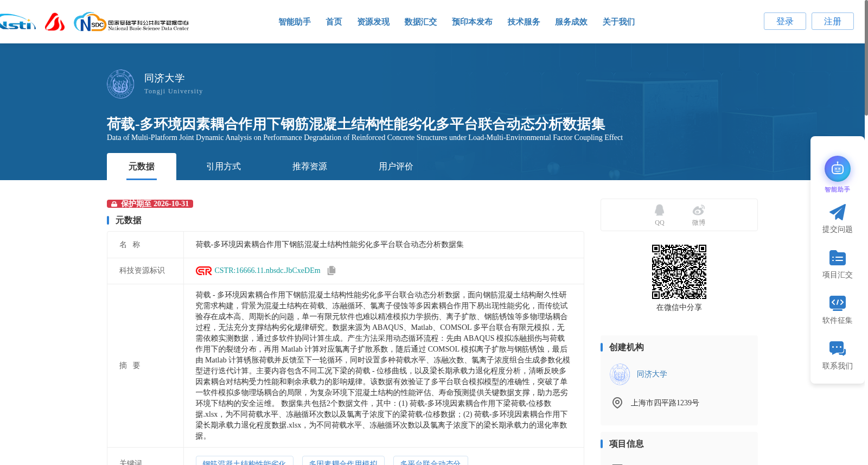Click the 科技资源标识 row label
This screenshot has height=465, width=868.
coord(142,271)
